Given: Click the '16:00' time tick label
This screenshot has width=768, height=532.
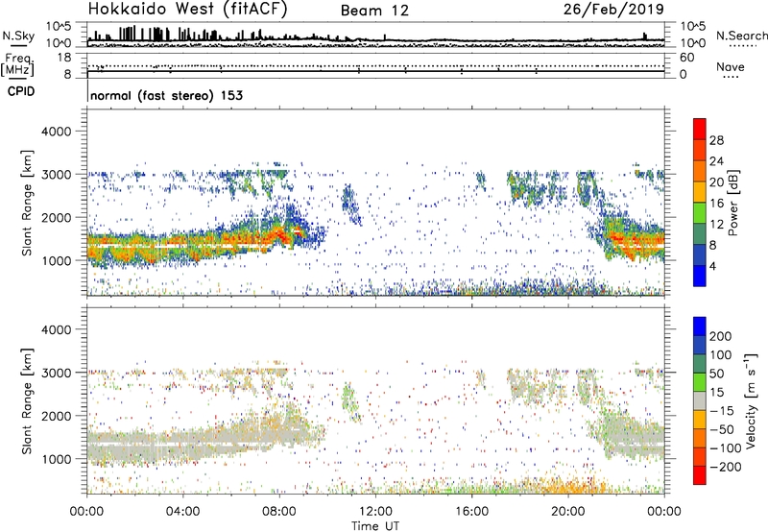Looking at the screenshot, I should pyautogui.click(x=471, y=512).
